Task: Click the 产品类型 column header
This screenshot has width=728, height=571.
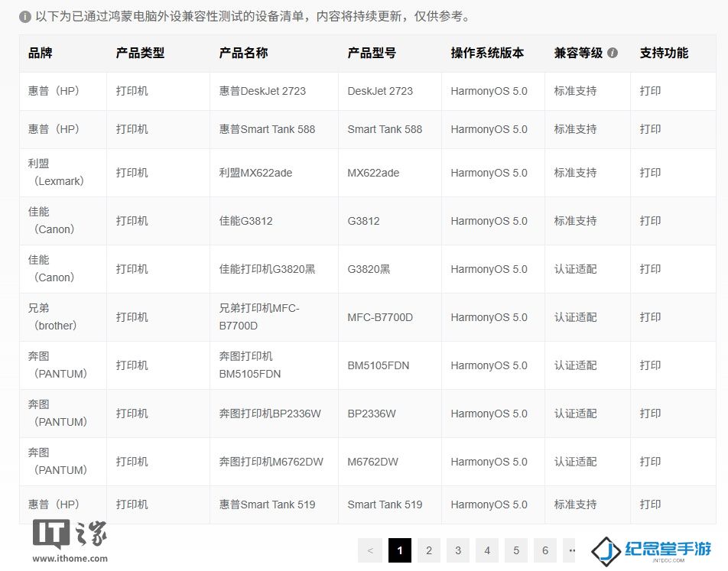Action: 140,53
